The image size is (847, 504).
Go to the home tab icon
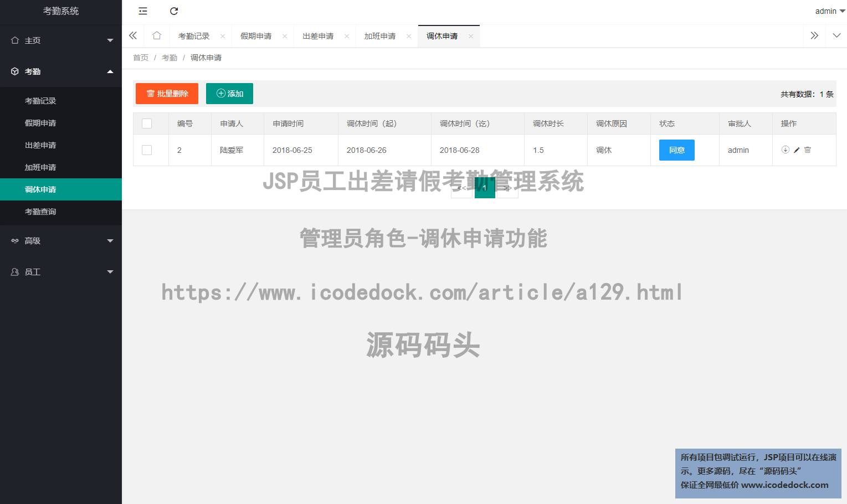[x=157, y=35]
